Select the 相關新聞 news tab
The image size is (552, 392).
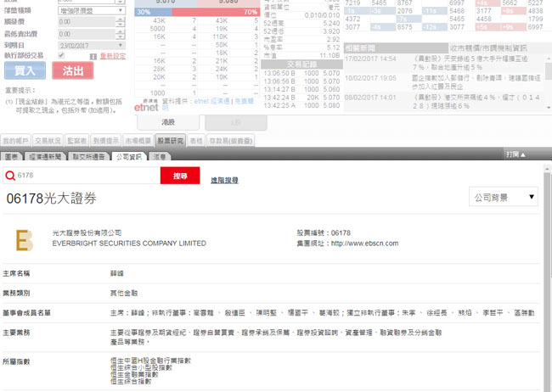396,48
